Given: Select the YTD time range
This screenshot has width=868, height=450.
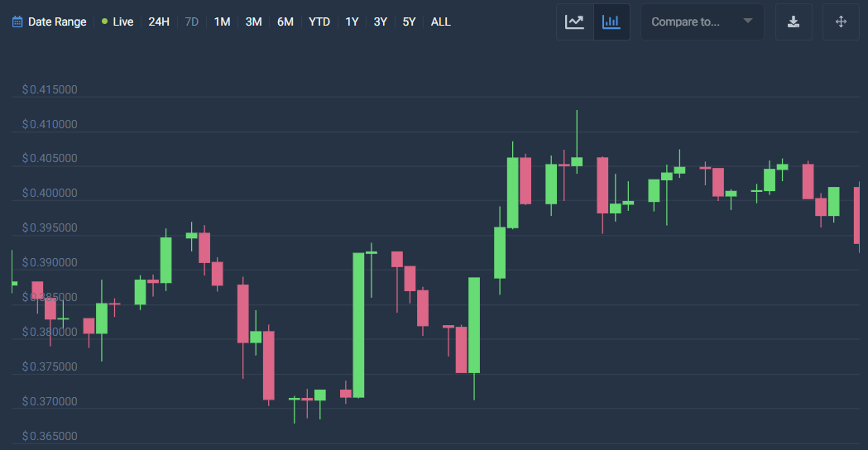Looking at the screenshot, I should click(x=319, y=22).
